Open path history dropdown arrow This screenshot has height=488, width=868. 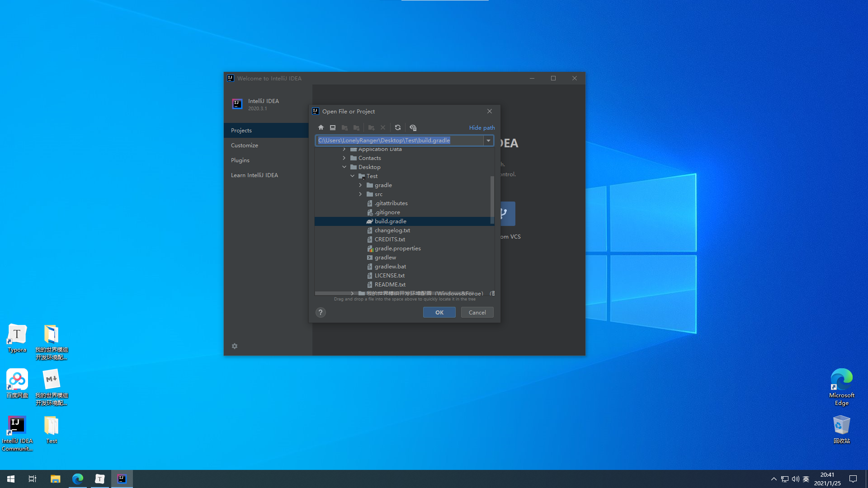pyautogui.click(x=488, y=141)
